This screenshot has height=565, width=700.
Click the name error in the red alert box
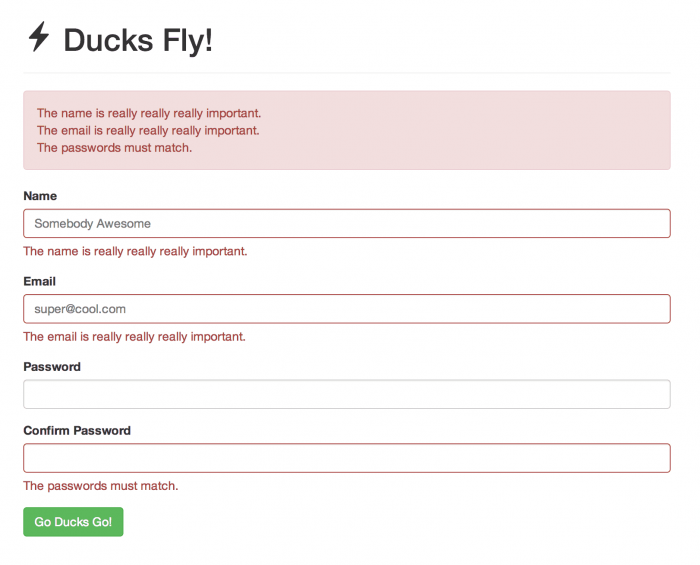148,113
